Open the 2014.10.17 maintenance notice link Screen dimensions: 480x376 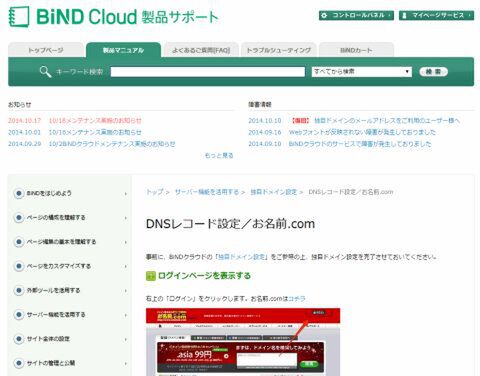coord(95,121)
